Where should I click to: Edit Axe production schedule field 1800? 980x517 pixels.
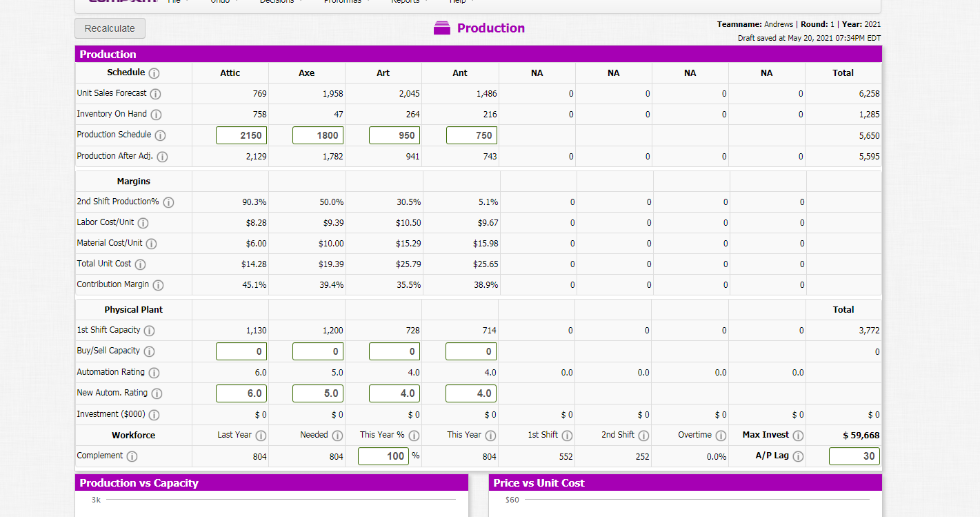click(x=318, y=135)
